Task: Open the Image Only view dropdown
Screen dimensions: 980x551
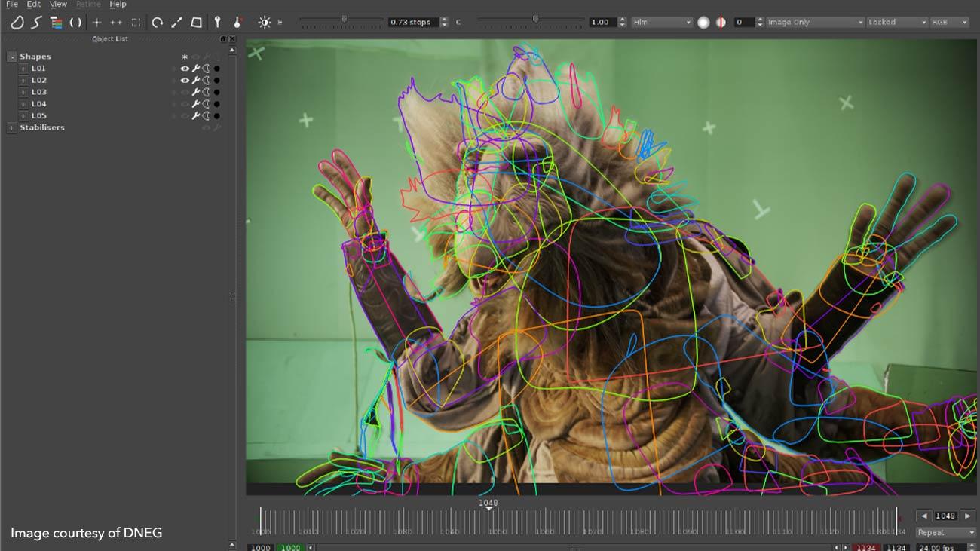Action: coord(814,23)
